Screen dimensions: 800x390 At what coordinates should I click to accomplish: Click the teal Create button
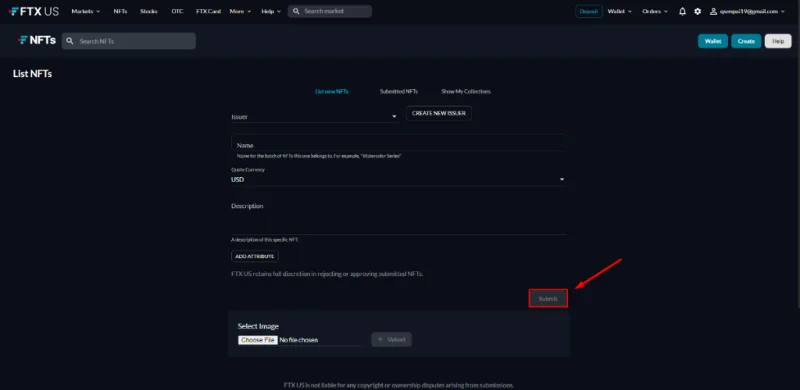[x=746, y=41]
